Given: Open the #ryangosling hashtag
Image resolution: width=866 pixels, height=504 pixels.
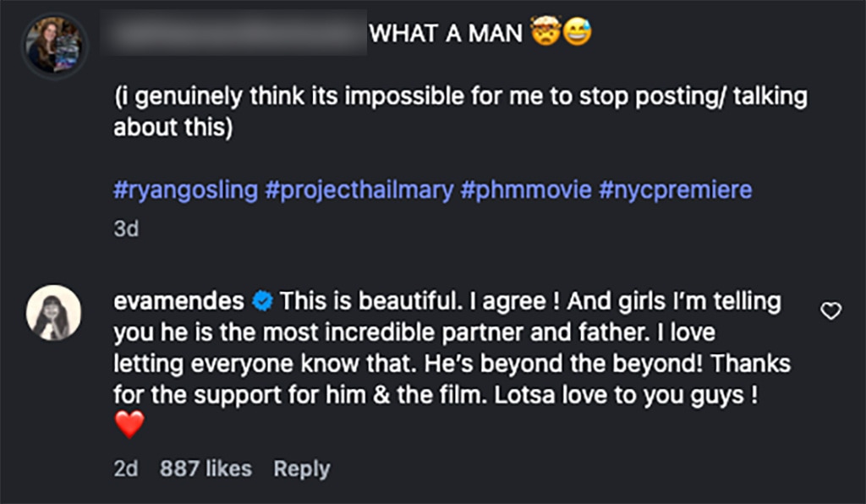Looking at the screenshot, I should point(185,189).
